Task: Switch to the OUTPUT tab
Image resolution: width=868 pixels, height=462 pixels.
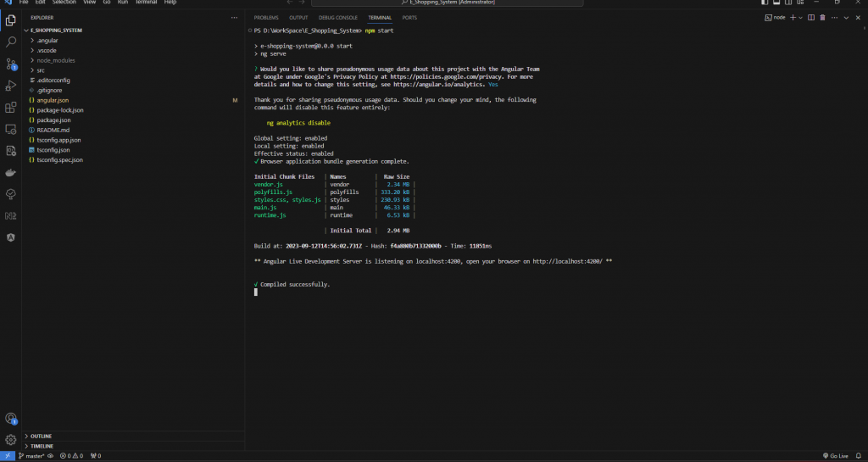Action: click(298, 18)
